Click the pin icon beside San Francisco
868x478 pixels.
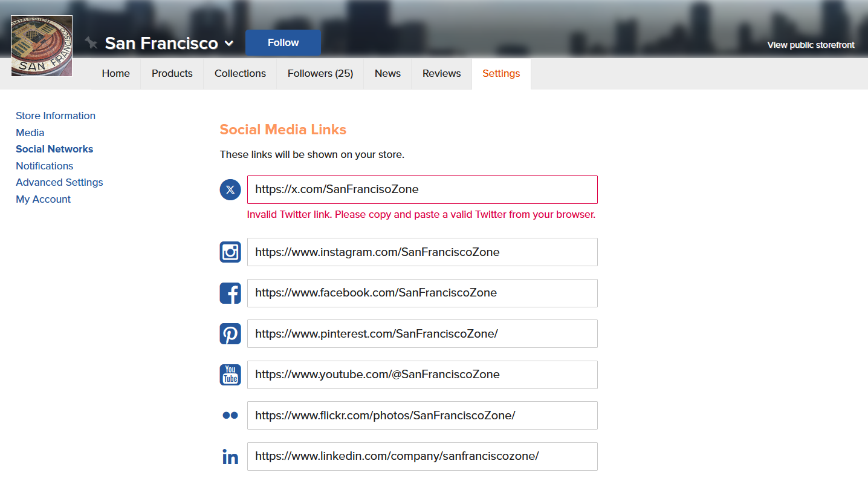point(91,43)
